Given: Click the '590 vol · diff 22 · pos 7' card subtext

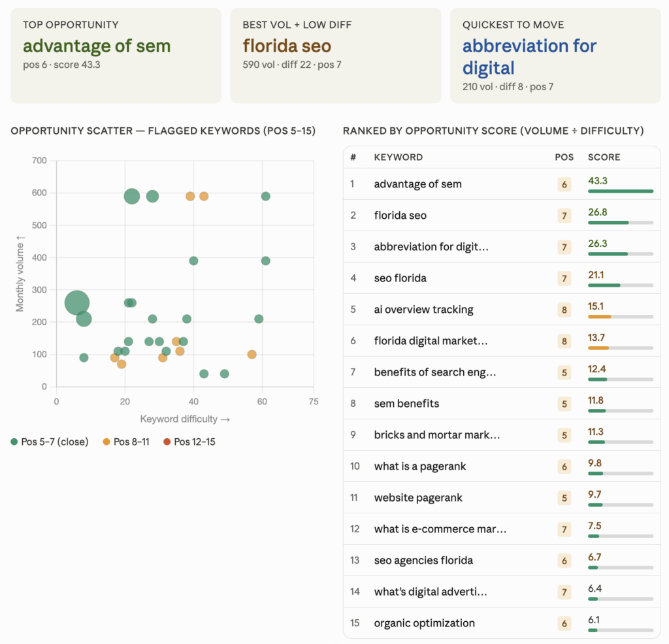Looking at the screenshot, I should tap(292, 65).
